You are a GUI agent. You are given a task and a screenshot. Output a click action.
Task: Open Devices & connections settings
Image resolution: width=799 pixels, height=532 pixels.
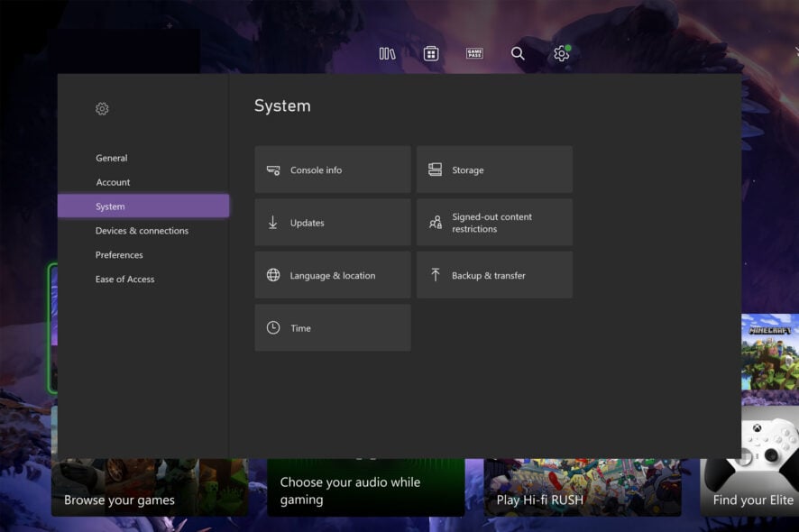142,231
